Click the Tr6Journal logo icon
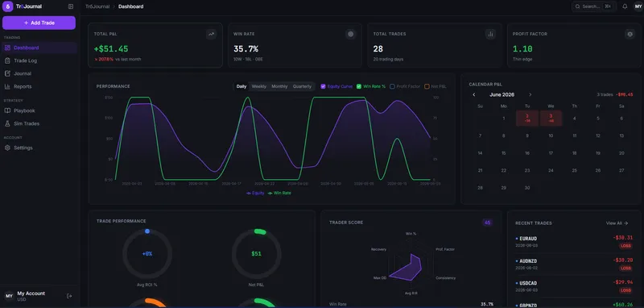Screen dimensions: 644x308 point(8,6)
